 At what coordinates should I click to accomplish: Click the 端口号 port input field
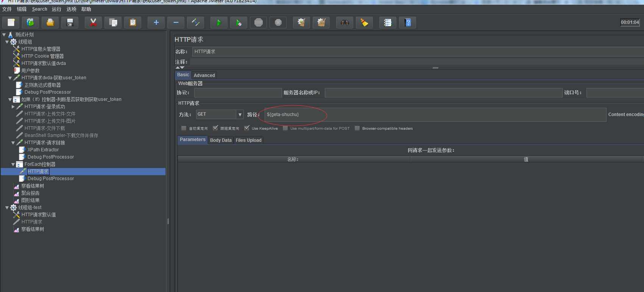pos(615,93)
